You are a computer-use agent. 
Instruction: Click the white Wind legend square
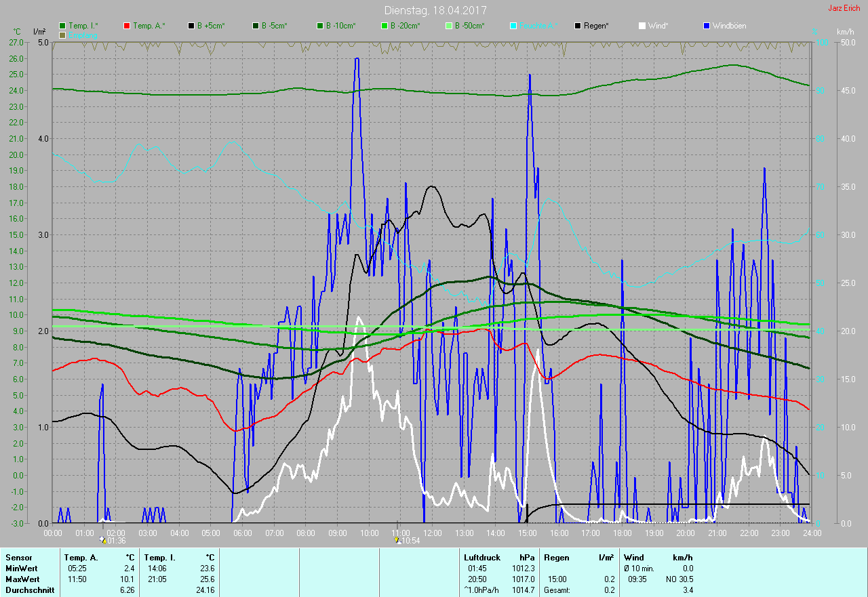[x=642, y=26]
